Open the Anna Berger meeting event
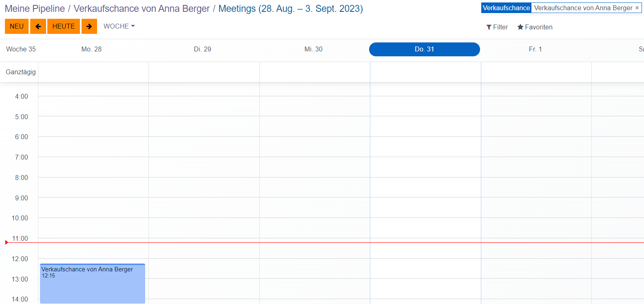 pyautogui.click(x=92, y=284)
